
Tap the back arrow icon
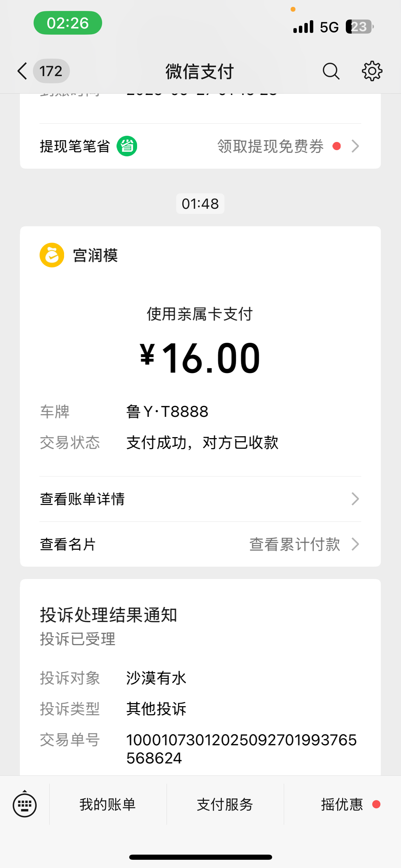click(23, 71)
